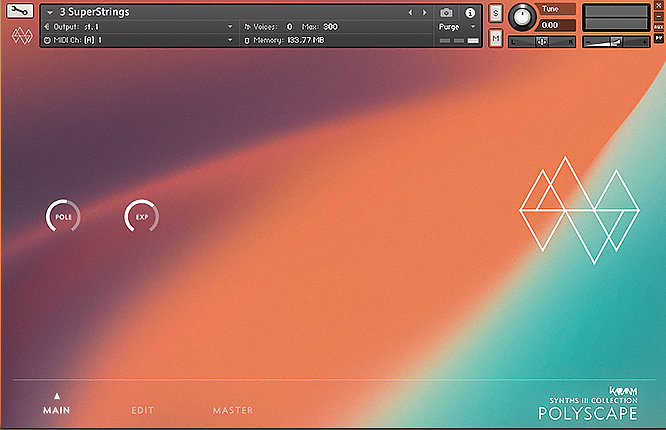Click the Polyscape logo under the wrench
Image resolution: width=666 pixels, height=430 pixels.
[22, 36]
